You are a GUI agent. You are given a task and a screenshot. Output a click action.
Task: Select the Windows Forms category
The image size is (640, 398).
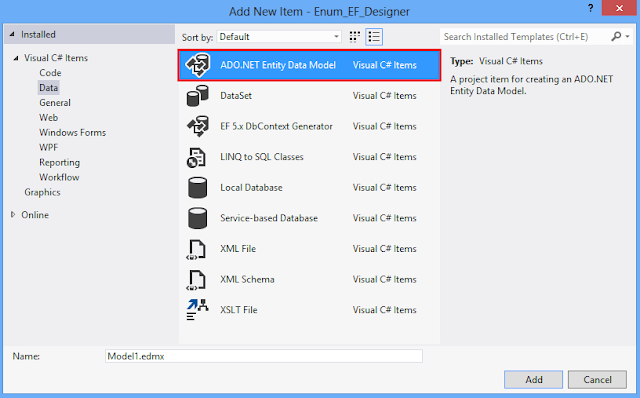(x=72, y=133)
